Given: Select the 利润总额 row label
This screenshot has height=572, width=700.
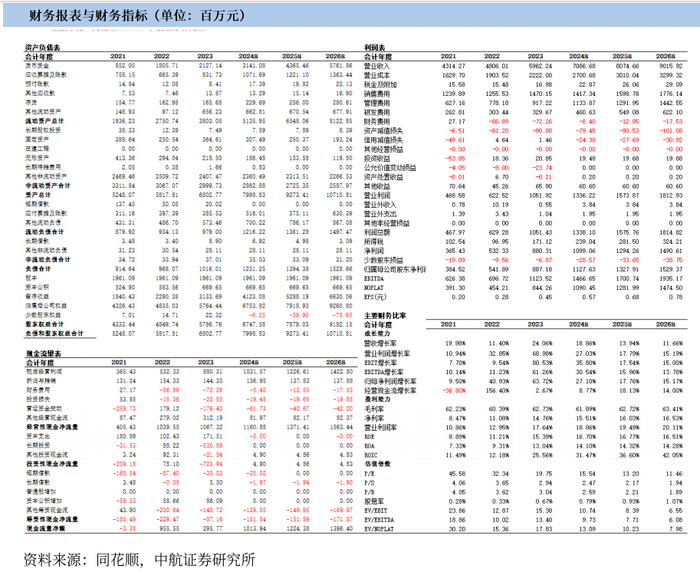Looking at the screenshot, I should (377, 232).
